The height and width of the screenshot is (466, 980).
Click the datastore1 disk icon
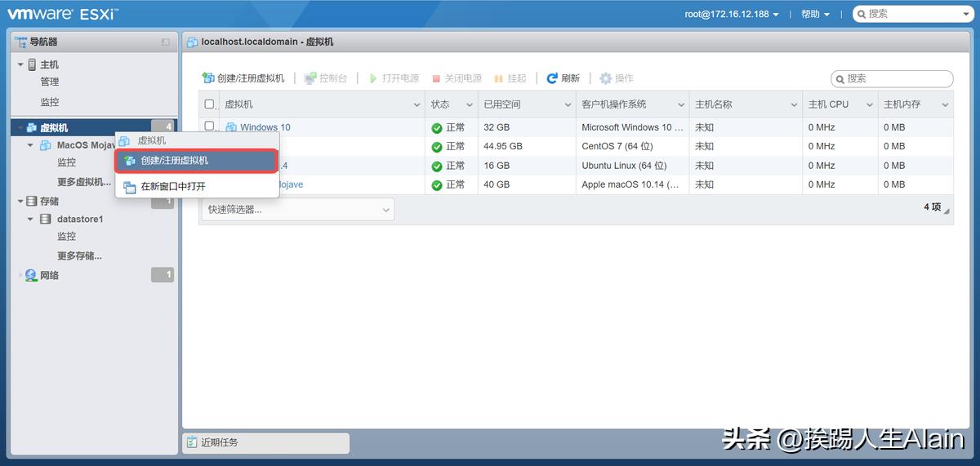click(x=46, y=219)
